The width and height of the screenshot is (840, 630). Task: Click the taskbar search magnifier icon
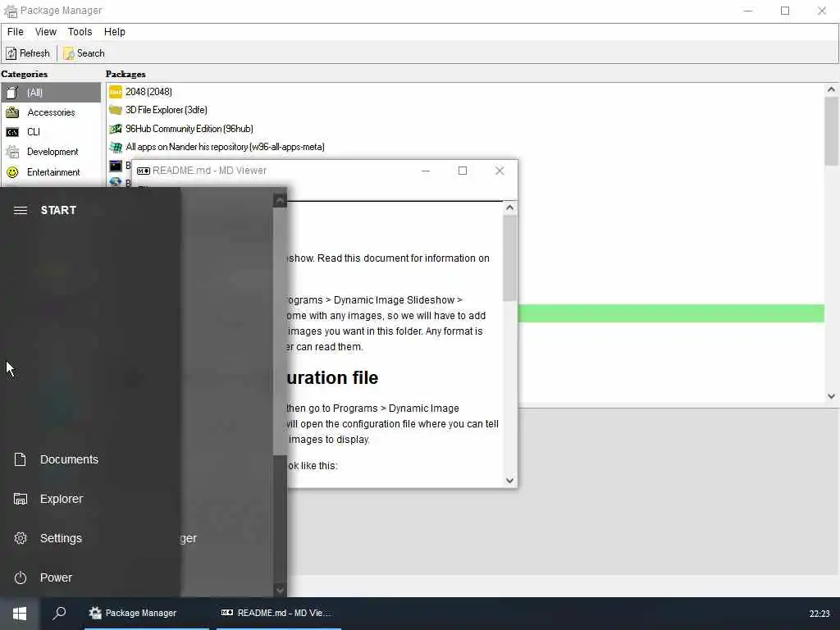59,613
